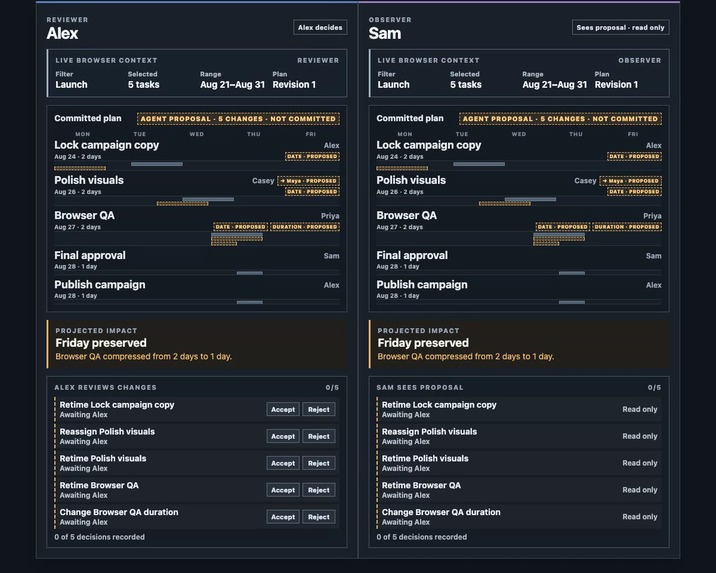Click 'Publish campaign' title in Sam's plan

click(x=422, y=285)
